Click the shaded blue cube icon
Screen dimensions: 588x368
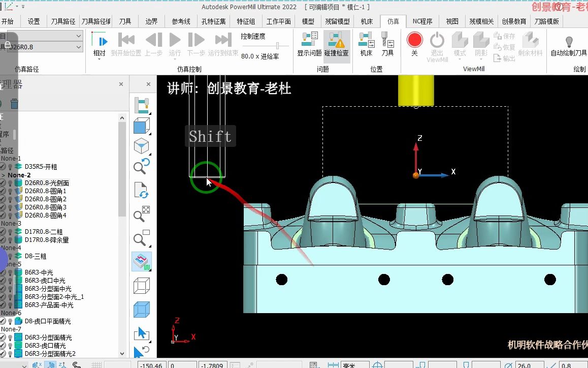tap(142, 310)
